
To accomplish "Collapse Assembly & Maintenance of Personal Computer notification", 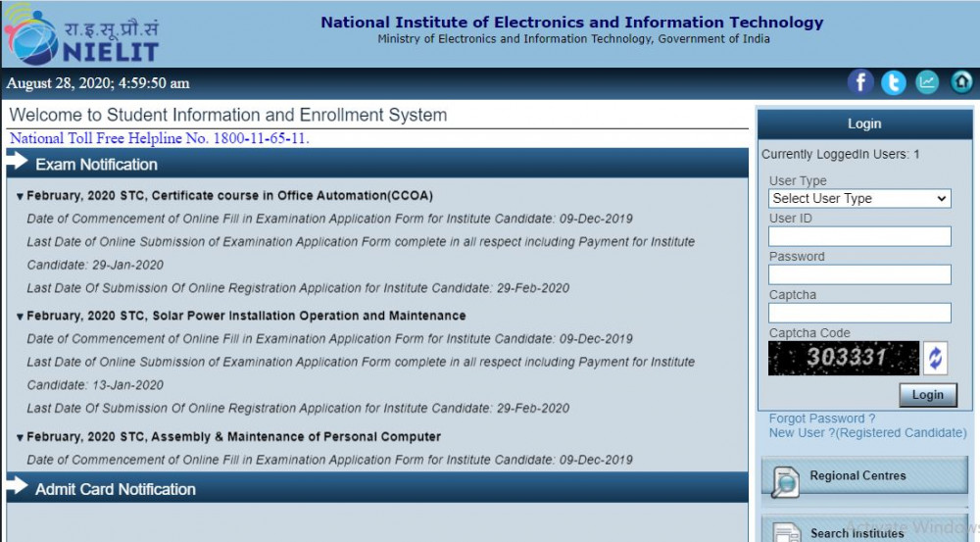I will 21,437.
